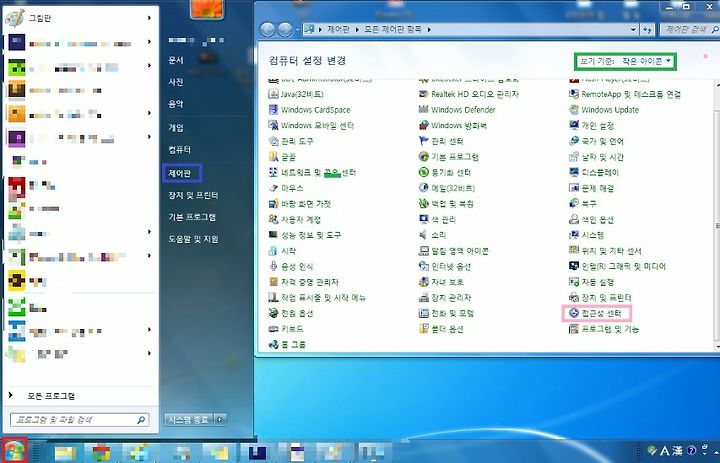Open the address bar history dropdown arrow
Image resolution: width=720 pixels, height=463 pixels.
[x=634, y=29]
